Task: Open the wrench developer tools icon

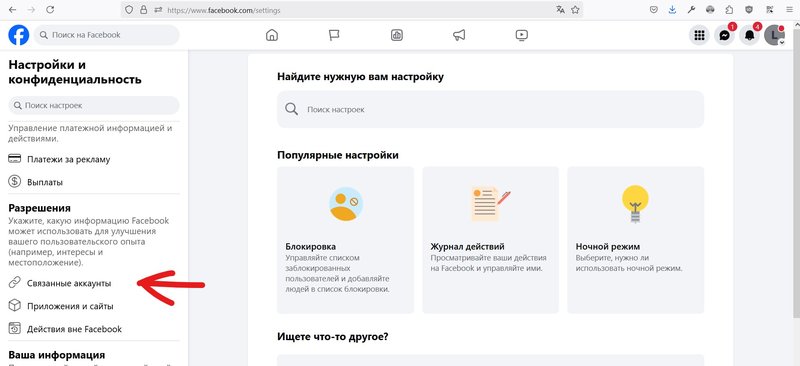Action: [x=691, y=10]
